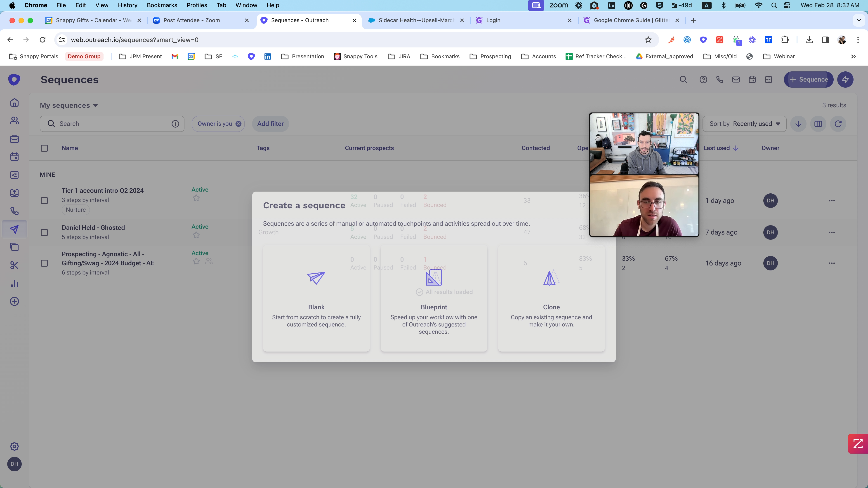868x488 pixels.
Task: Open the phone dialer icon in header
Action: click(719, 80)
